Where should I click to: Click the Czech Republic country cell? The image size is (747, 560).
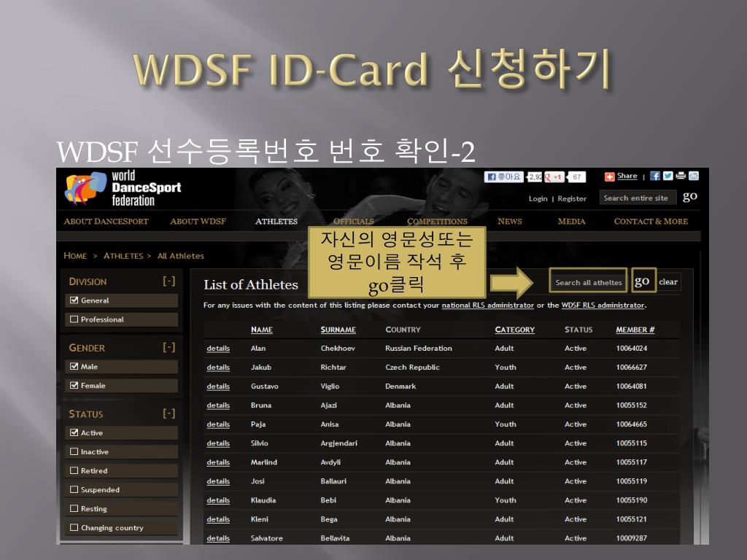pos(413,367)
